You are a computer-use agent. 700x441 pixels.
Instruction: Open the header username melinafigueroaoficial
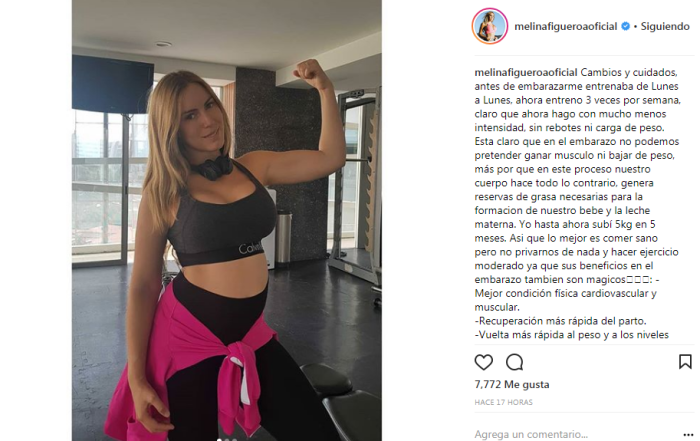[x=566, y=26]
